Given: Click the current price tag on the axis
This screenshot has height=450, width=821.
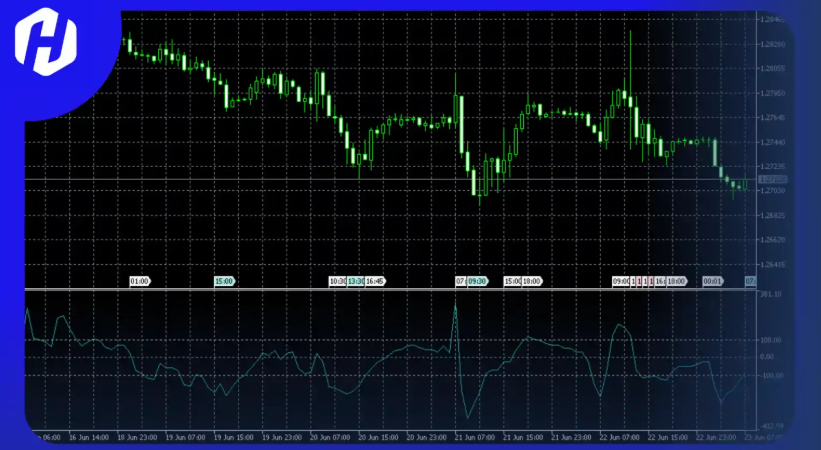Looking at the screenshot, I should 773,180.
